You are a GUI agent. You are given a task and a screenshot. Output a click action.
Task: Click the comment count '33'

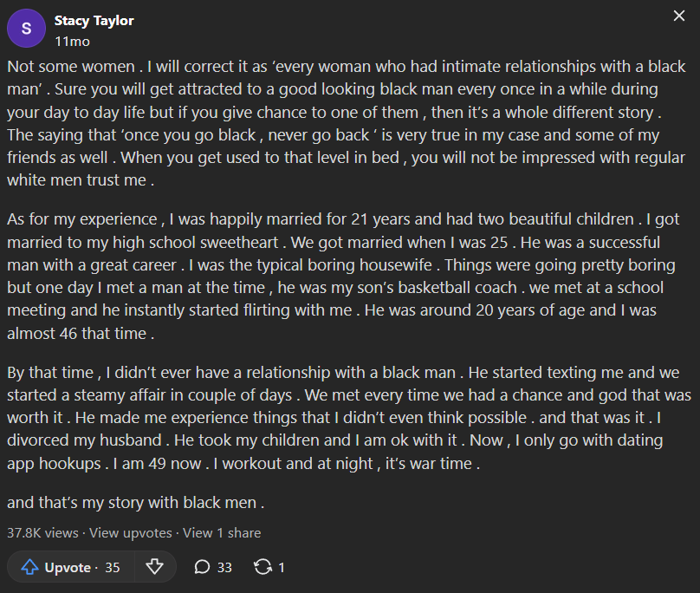(x=224, y=568)
